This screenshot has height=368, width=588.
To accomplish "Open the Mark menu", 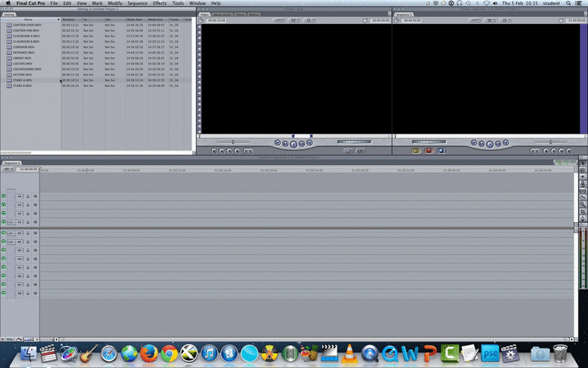I will pyautogui.click(x=97, y=3).
